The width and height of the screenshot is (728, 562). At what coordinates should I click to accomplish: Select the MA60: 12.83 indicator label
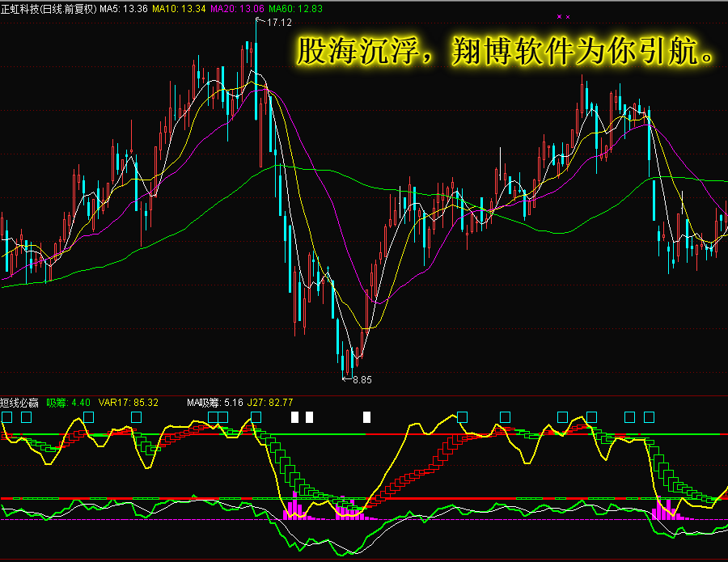[x=295, y=9]
